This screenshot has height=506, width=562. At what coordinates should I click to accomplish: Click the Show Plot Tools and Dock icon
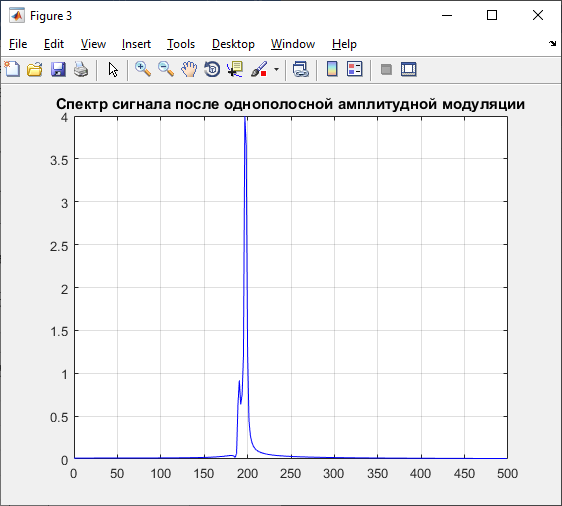[x=409, y=69]
